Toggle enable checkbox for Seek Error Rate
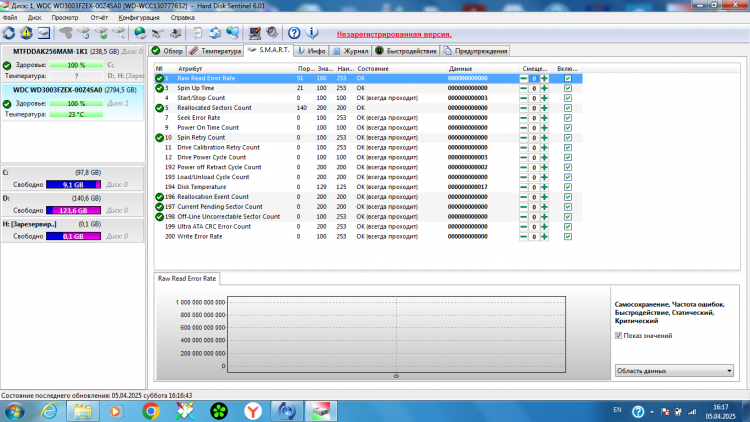 pyautogui.click(x=568, y=118)
